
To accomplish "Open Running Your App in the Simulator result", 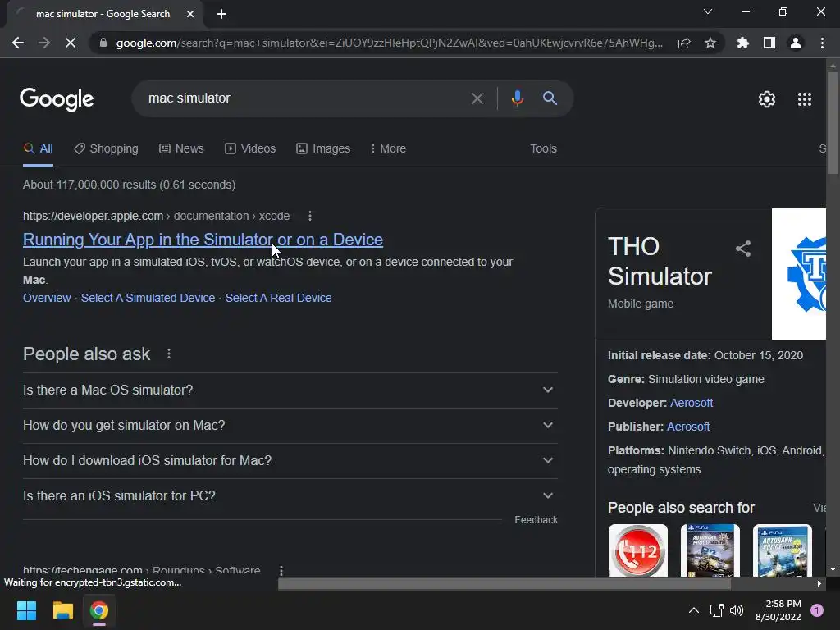I will (203, 240).
